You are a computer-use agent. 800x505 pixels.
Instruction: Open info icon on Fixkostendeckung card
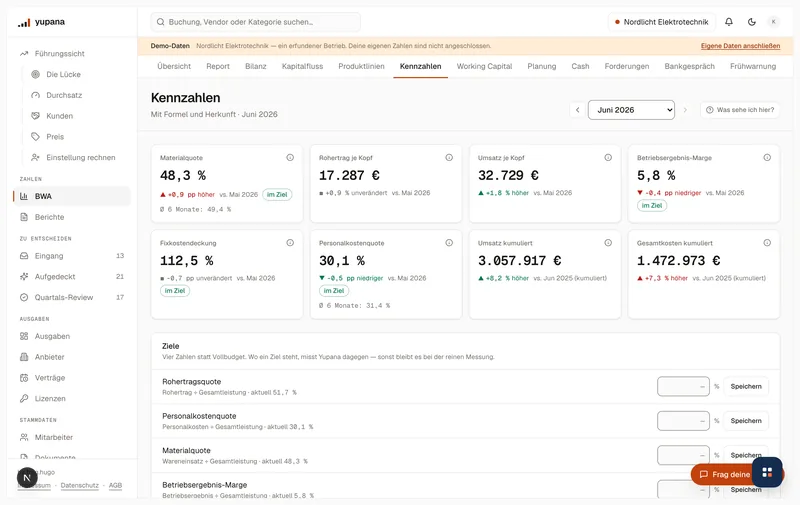pyautogui.click(x=290, y=243)
